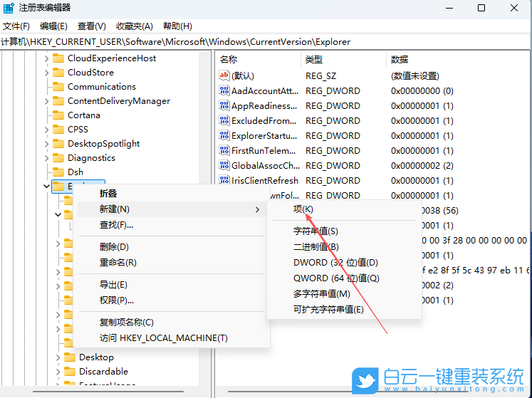Click the Discardable folder icon
This screenshot has width=532, height=398.
pos(70,372)
